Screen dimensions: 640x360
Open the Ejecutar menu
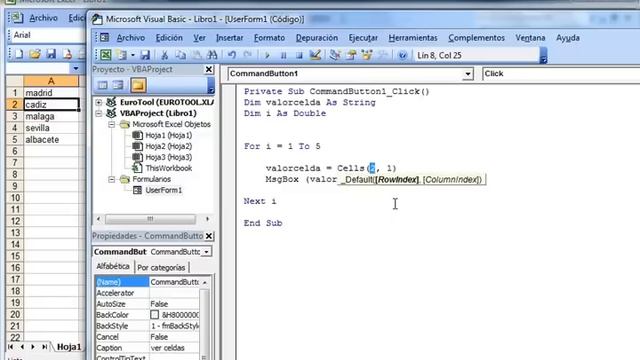[363, 38]
